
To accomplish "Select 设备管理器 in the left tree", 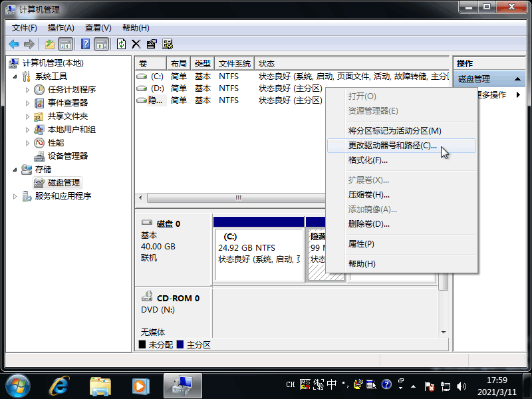I will (67, 156).
